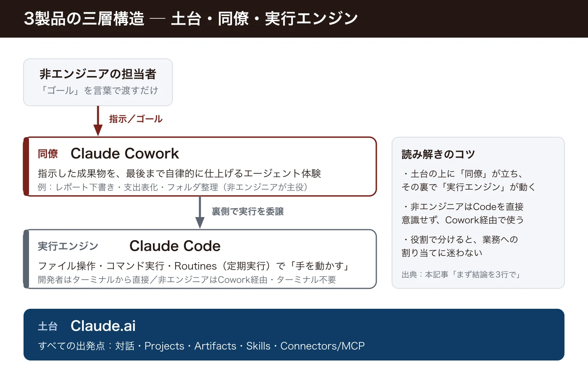Select the 'Claude Code' heading
Viewport: 588px width, 384px height.
[175, 246]
